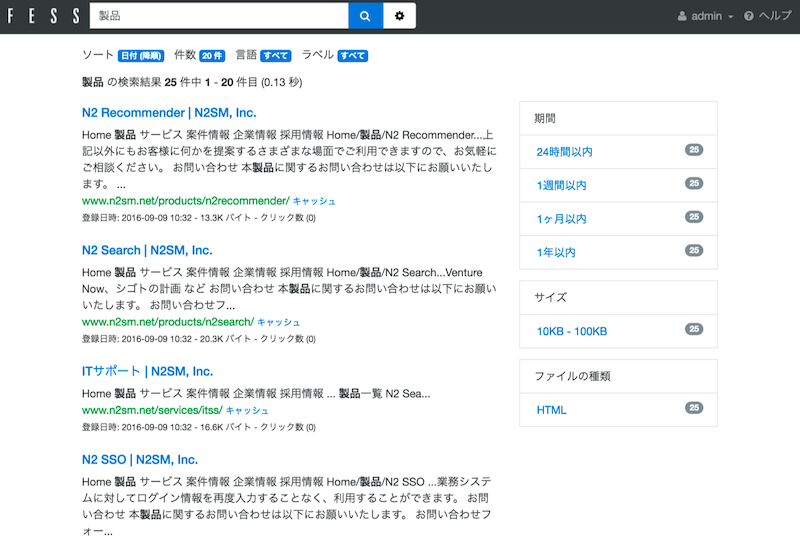
Task: Filter results by 1週間以内
Action: (x=561, y=186)
